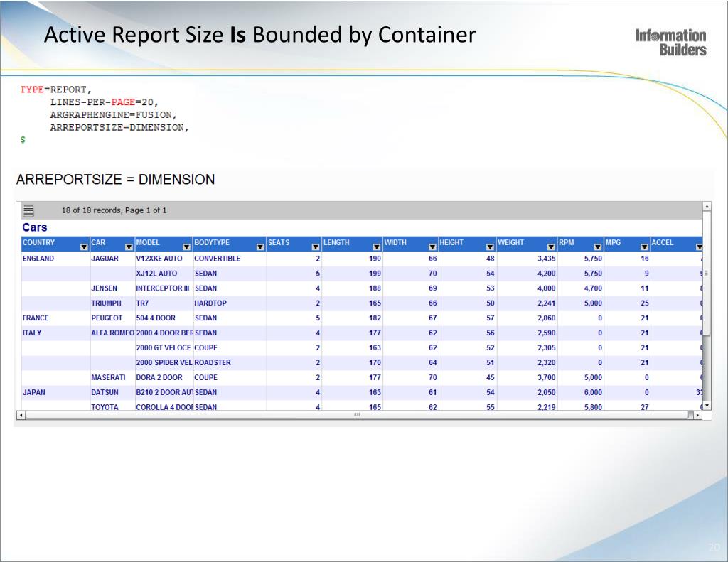Click the COUNTRY column header

(55, 243)
